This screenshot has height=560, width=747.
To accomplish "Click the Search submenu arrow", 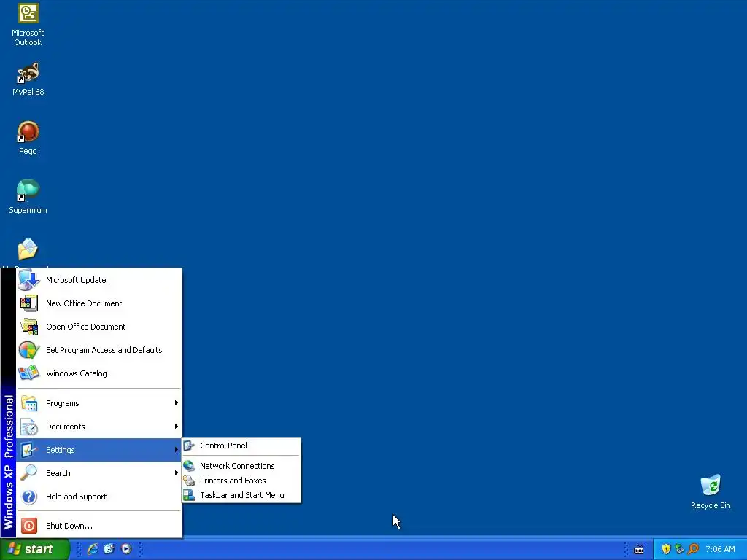I will point(177,473).
